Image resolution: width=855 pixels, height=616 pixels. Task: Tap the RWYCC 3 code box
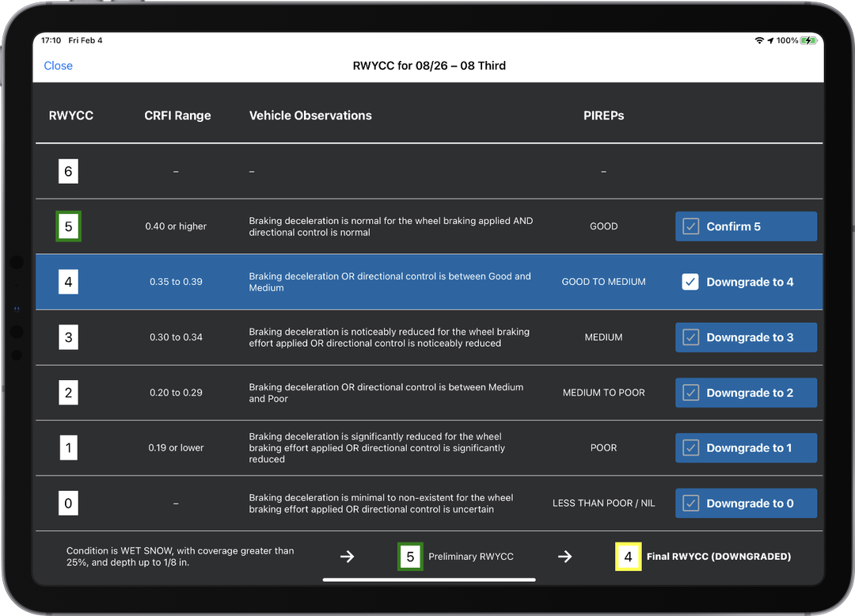(68, 337)
